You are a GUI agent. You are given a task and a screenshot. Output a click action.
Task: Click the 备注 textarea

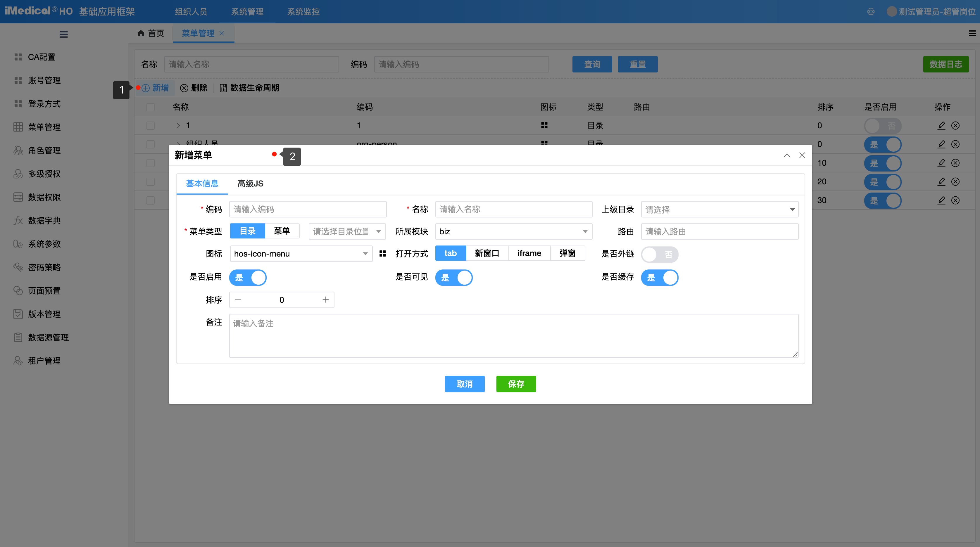point(514,336)
